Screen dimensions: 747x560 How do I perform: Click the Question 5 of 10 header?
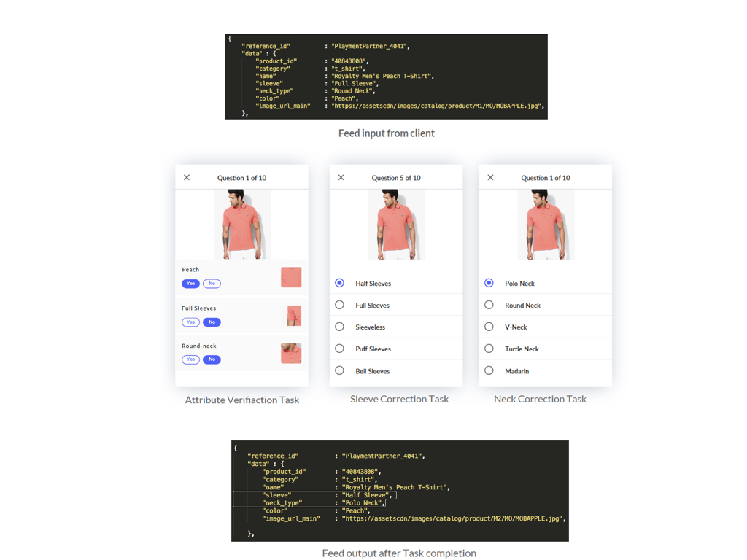click(396, 178)
